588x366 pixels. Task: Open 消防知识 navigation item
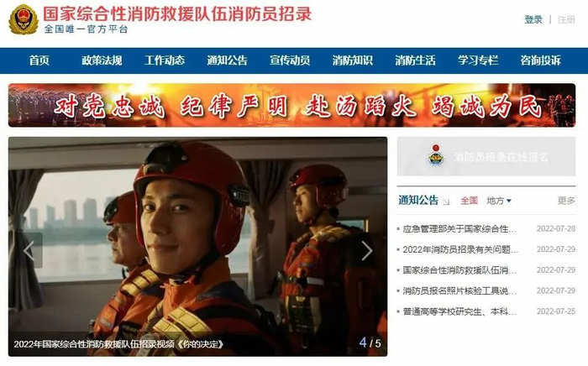coord(353,60)
